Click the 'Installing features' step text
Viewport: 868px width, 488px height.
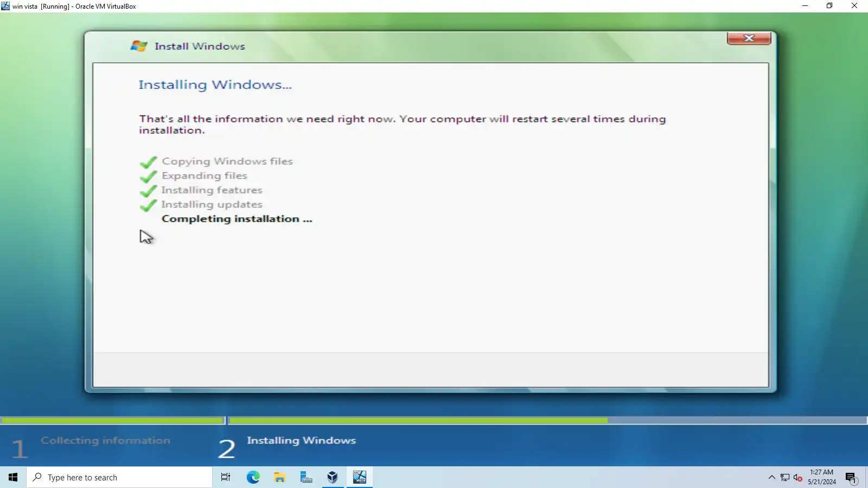tap(212, 190)
